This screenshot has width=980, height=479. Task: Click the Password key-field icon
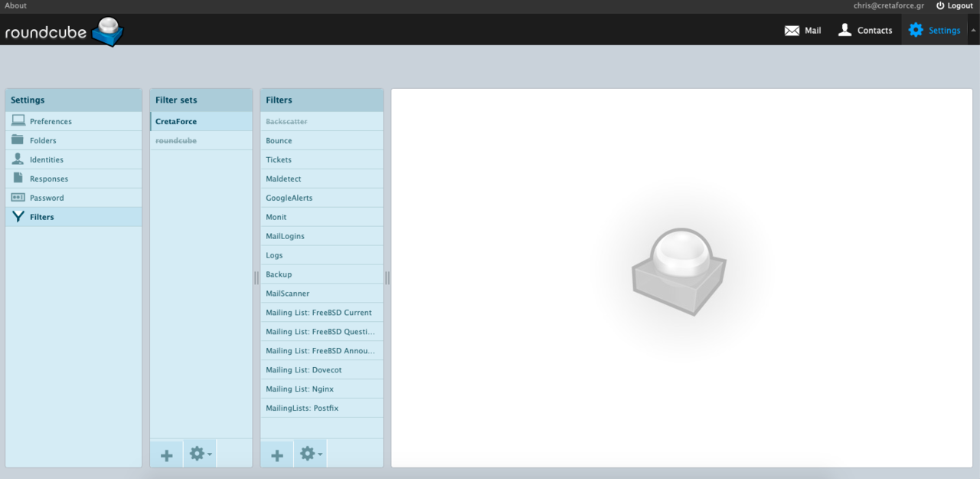[18, 197]
